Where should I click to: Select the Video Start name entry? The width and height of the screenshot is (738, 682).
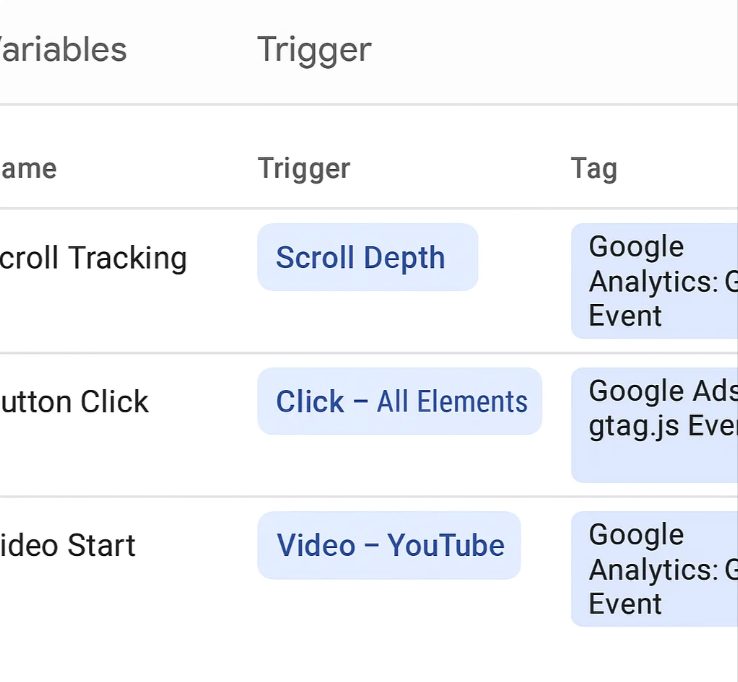[x=67, y=546]
